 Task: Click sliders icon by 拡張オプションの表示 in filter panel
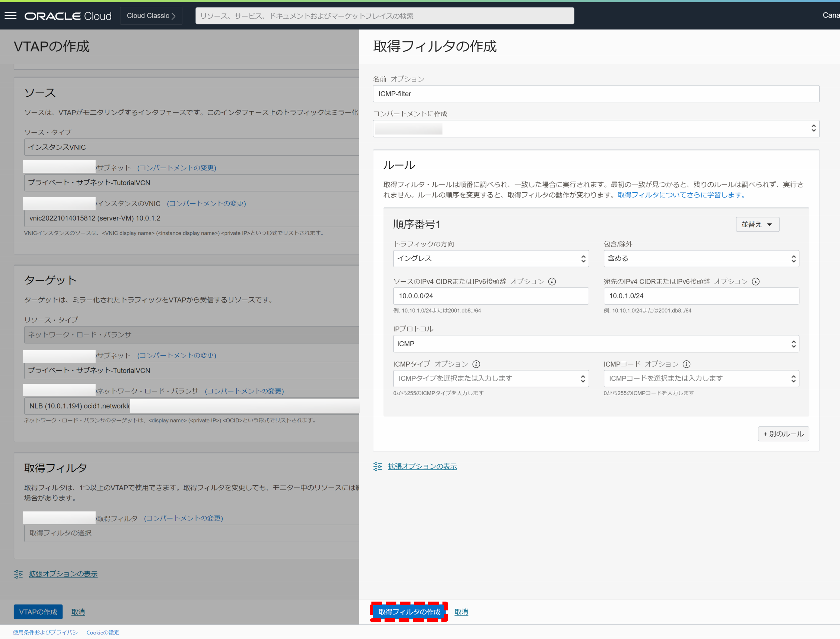pyautogui.click(x=377, y=466)
